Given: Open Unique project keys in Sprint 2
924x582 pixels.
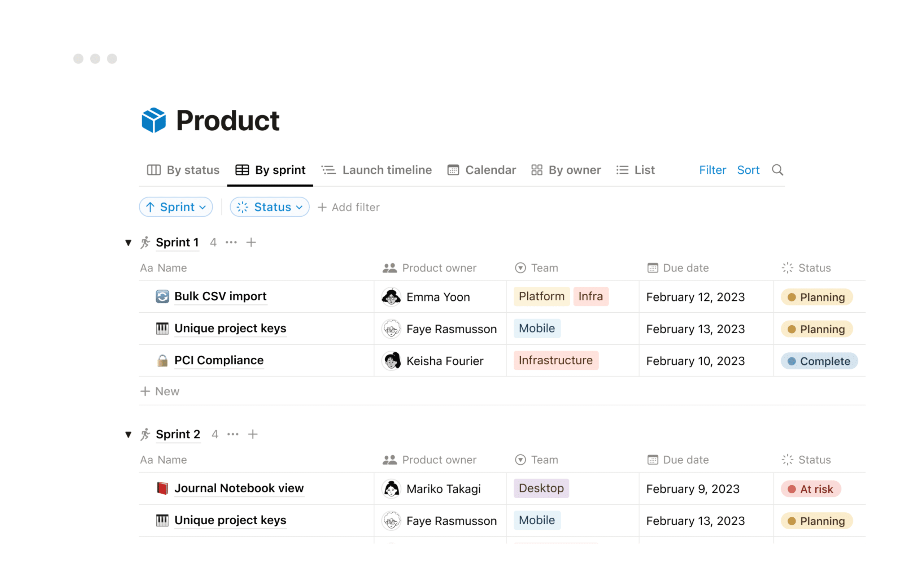Looking at the screenshot, I should tap(230, 520).
